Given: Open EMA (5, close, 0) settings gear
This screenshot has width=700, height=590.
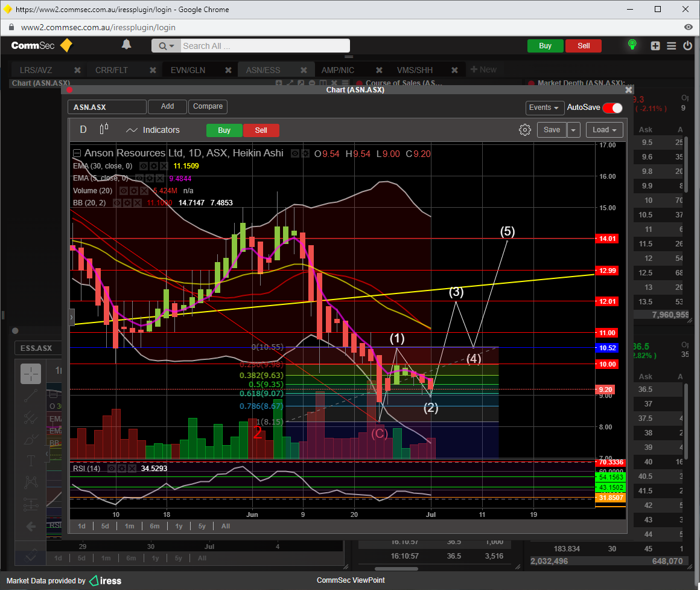Looking at the screenshot, I should coord(149,179).
